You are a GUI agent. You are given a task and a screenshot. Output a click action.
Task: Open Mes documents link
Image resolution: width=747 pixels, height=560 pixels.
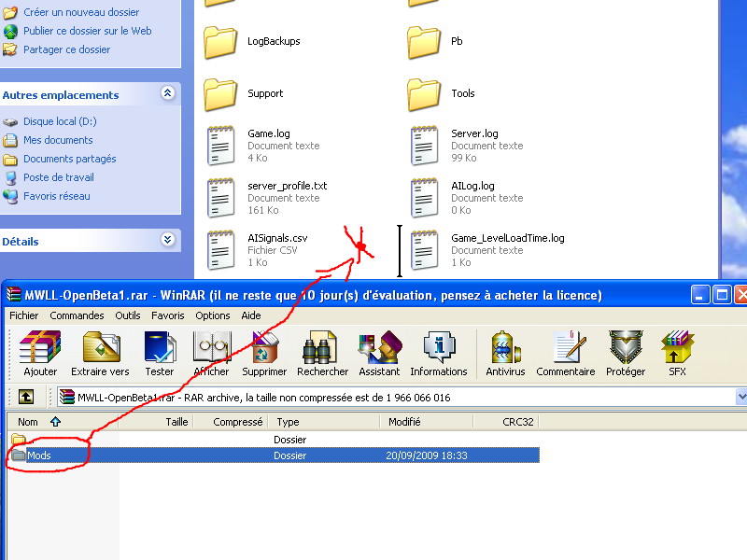click(58, 140)
